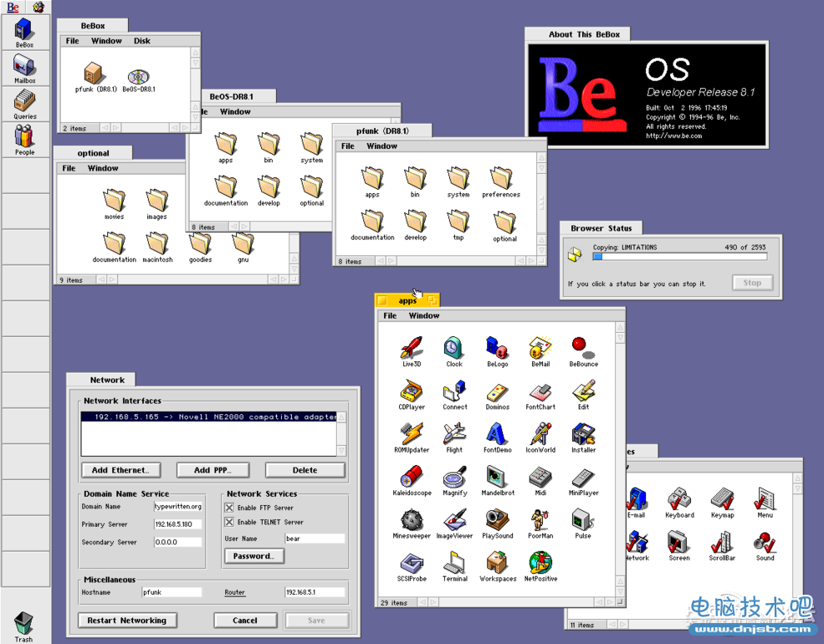Open Disk menu in BeBox window
824x644 pixels.
[x=142, y=41]
